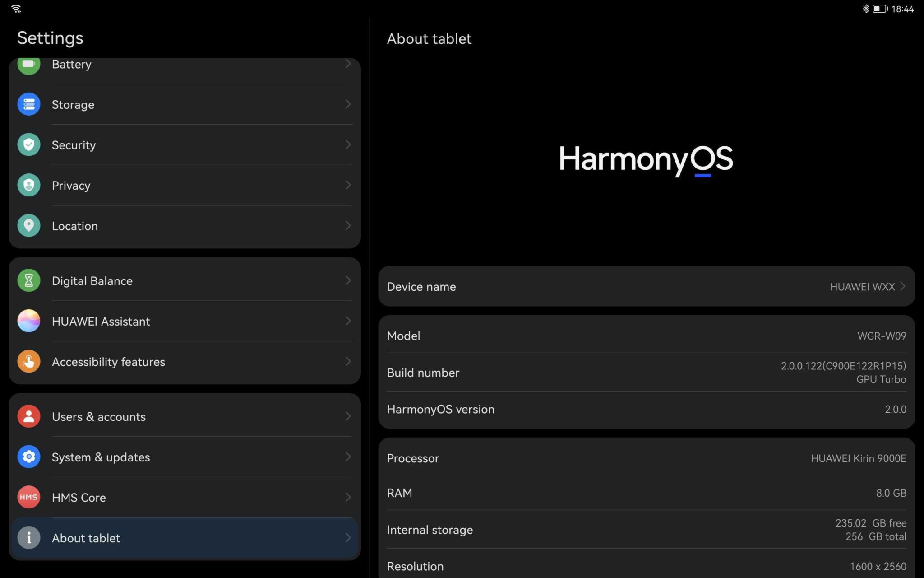
Task: Click the HarmonyOS version row
Action: point(645,409)
